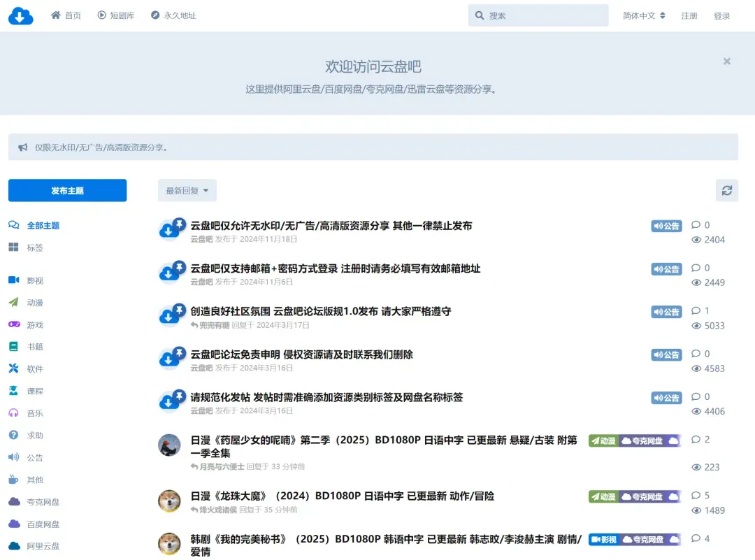Image resolution: width=755 pixels, height=560 pixels.
Task: Open the 龙珠大魔 thread title
Action: coord(342,496)
